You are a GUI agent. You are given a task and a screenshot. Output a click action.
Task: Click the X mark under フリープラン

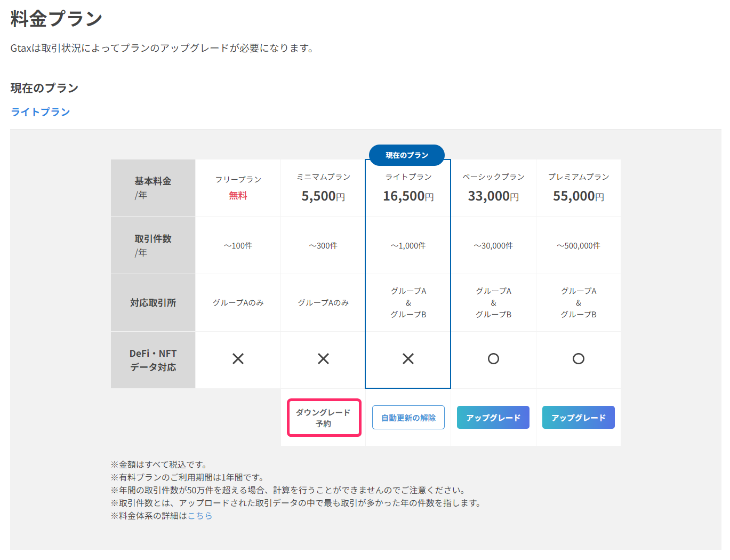pyautogui.click(x=238, y=359)
